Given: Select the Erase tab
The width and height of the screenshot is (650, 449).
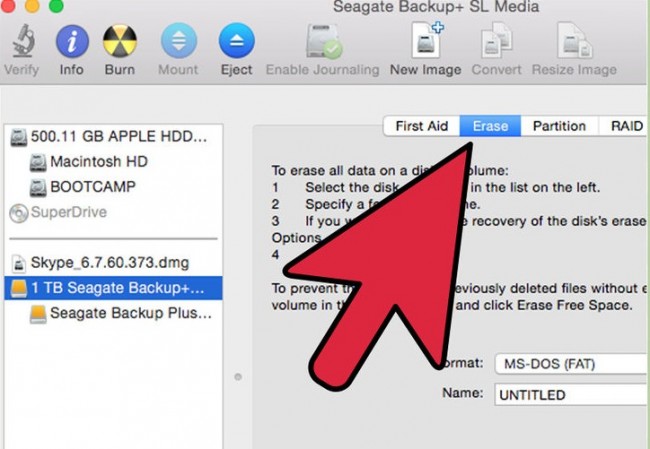Looking at the screenshot, I should pyautogui.click(x=490, y=126).
